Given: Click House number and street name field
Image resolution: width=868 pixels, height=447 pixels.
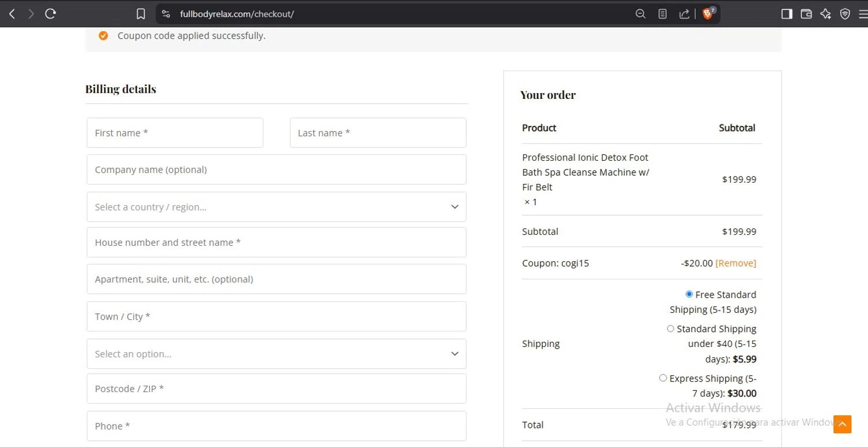Looking at the screenshot, I should 277,242.
